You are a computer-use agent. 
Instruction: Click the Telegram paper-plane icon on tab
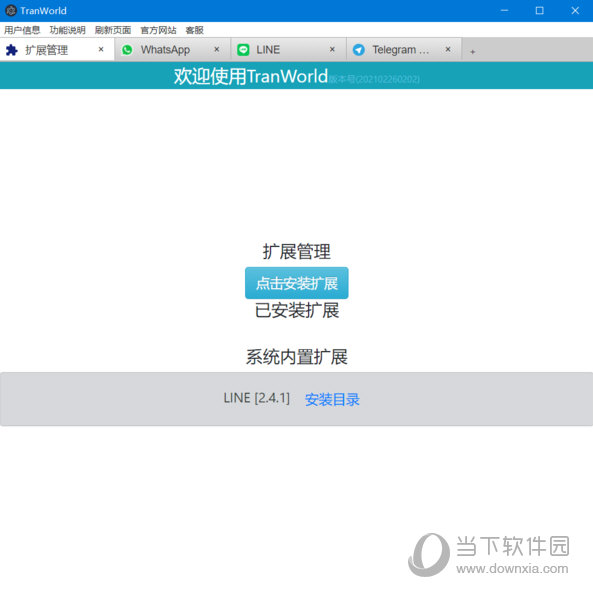(x=358, y=50)
